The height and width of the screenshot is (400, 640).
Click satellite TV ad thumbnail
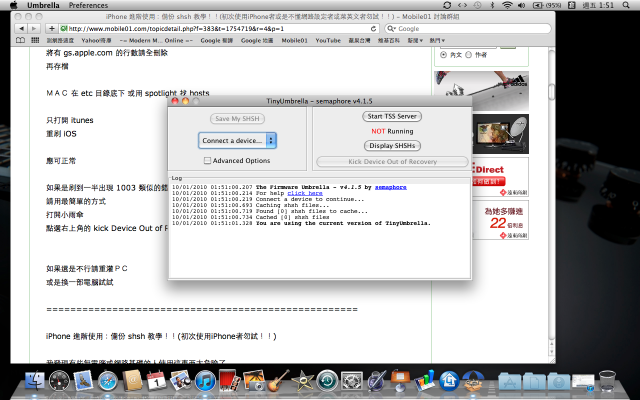[x=500, y=134]
